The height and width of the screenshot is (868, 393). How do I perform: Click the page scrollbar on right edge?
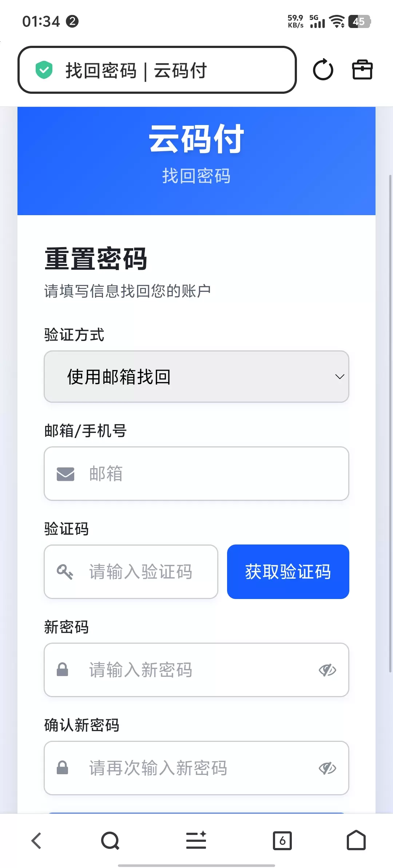click(390, 423)
